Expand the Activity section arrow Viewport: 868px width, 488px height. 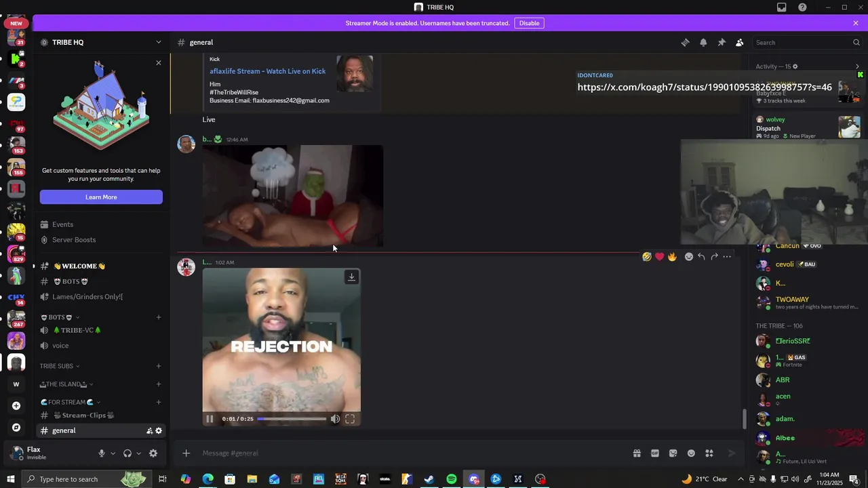click(x=857, y=66)
